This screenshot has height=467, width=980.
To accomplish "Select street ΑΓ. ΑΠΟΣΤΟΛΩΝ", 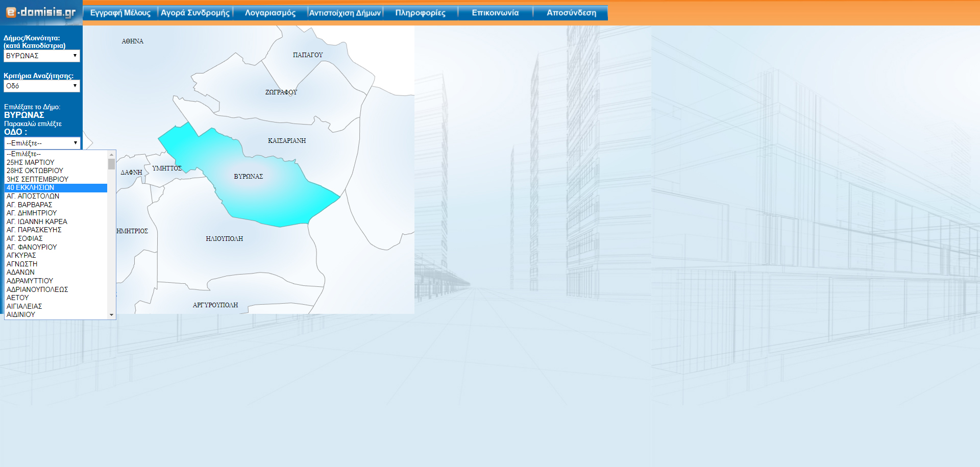I will (56, 196).
